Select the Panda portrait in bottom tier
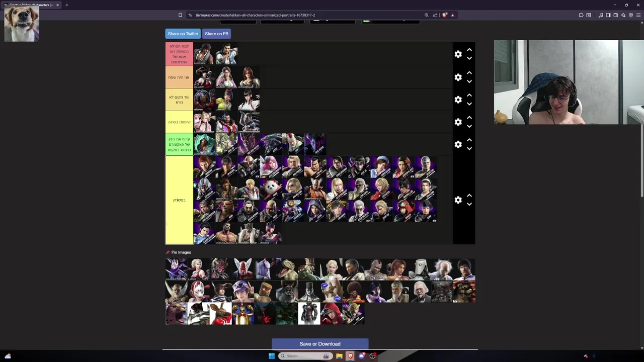This screenshot has width=644, height=362. pyautogui.click(x=271, y=189)
